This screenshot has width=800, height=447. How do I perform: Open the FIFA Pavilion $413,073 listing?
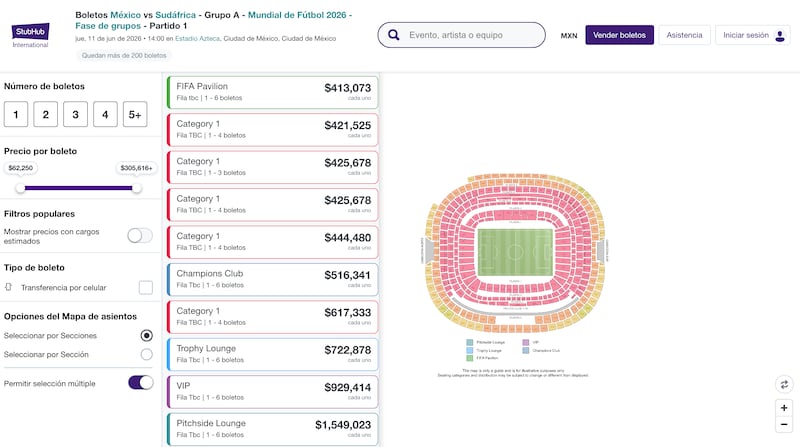(x=272, y=92)
